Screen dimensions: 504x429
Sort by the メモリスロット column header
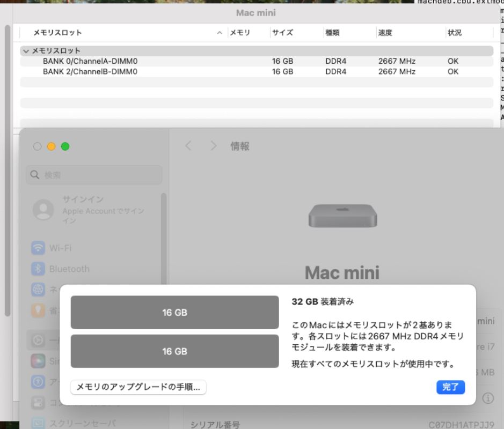57,32
